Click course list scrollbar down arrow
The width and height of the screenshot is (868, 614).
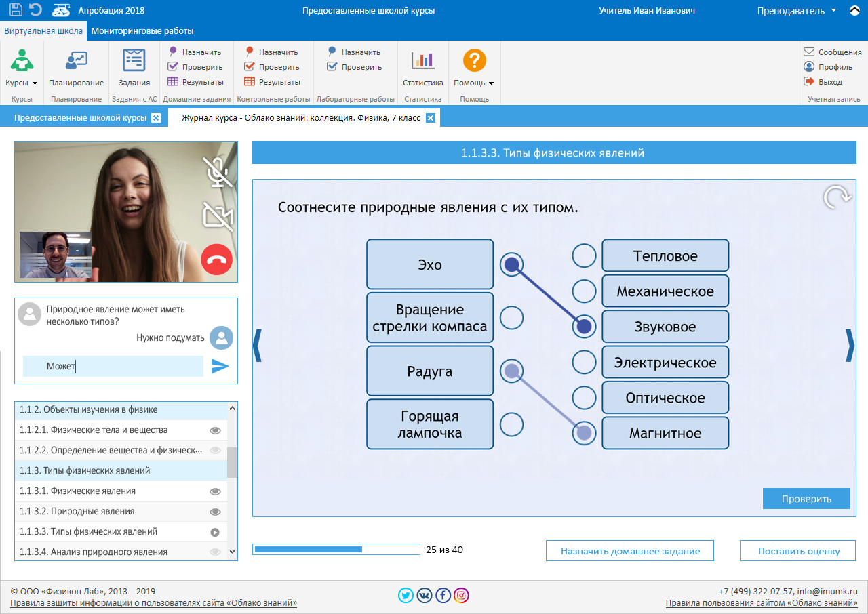click(233, 552)
